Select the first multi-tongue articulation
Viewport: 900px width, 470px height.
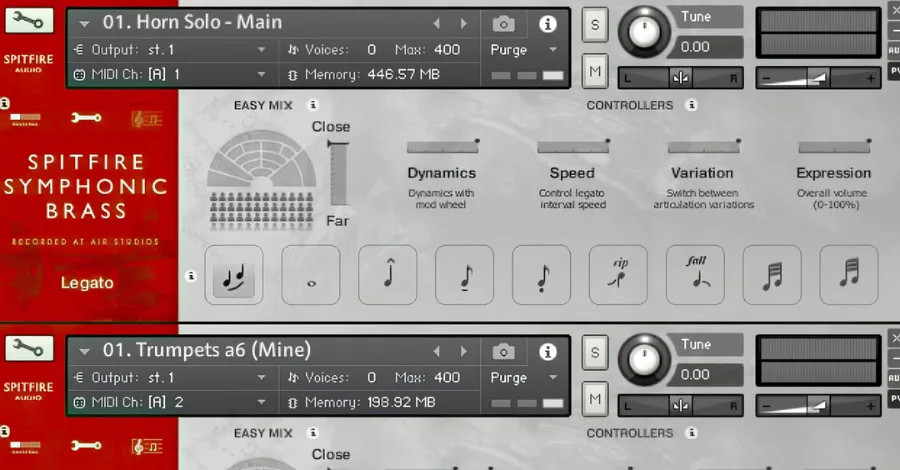[x=772, y=275]
